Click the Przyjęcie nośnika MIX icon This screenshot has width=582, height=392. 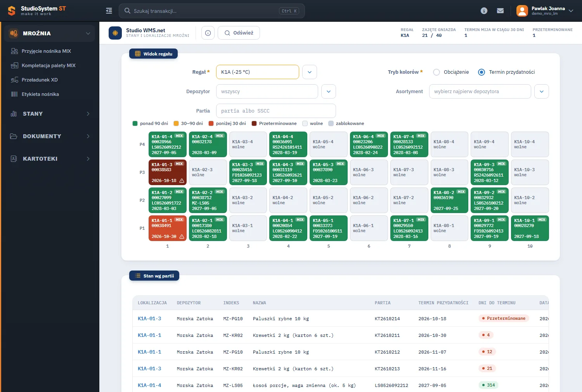pos(15,51)
